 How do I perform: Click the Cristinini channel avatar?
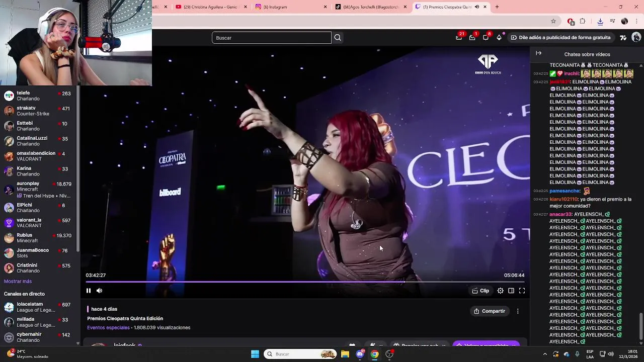click(x=9, y=268)
